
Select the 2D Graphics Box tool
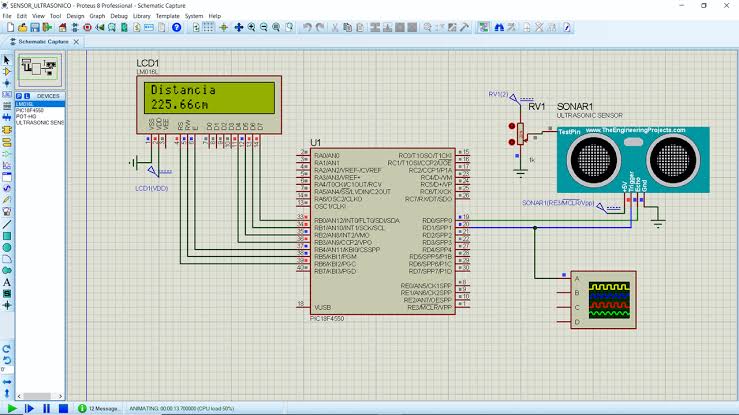(x=7, y=236)
